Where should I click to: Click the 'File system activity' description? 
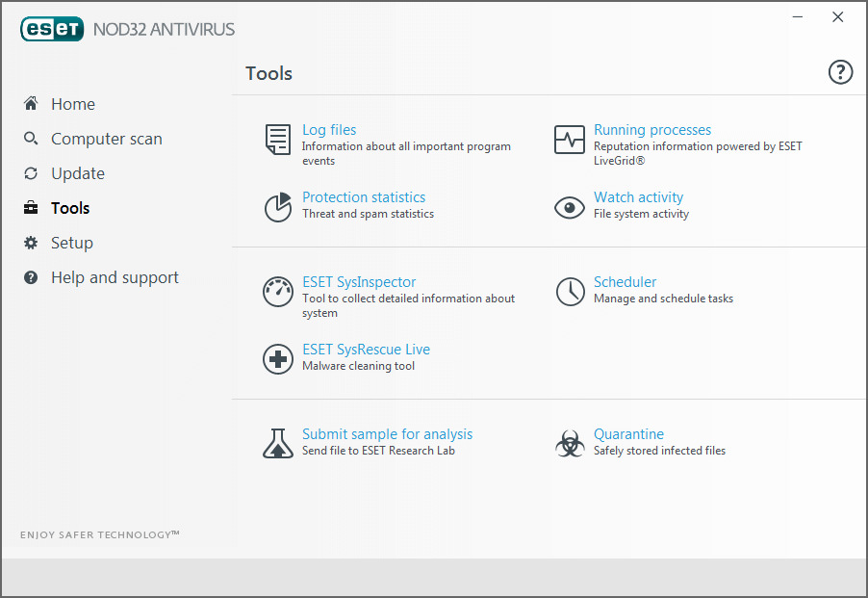(642, 214)
